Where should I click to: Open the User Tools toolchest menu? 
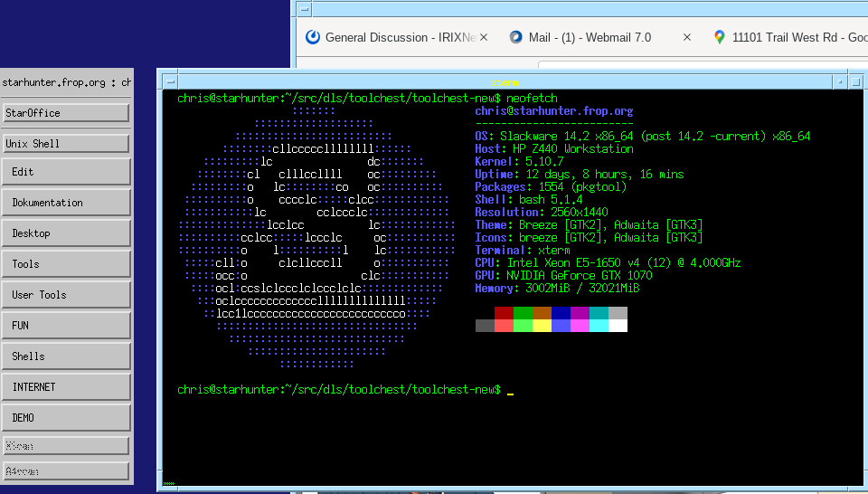click(66, 295)
